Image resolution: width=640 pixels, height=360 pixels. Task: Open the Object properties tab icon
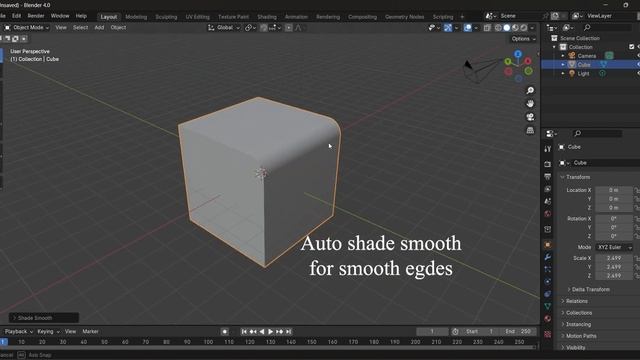coord(547,245)
